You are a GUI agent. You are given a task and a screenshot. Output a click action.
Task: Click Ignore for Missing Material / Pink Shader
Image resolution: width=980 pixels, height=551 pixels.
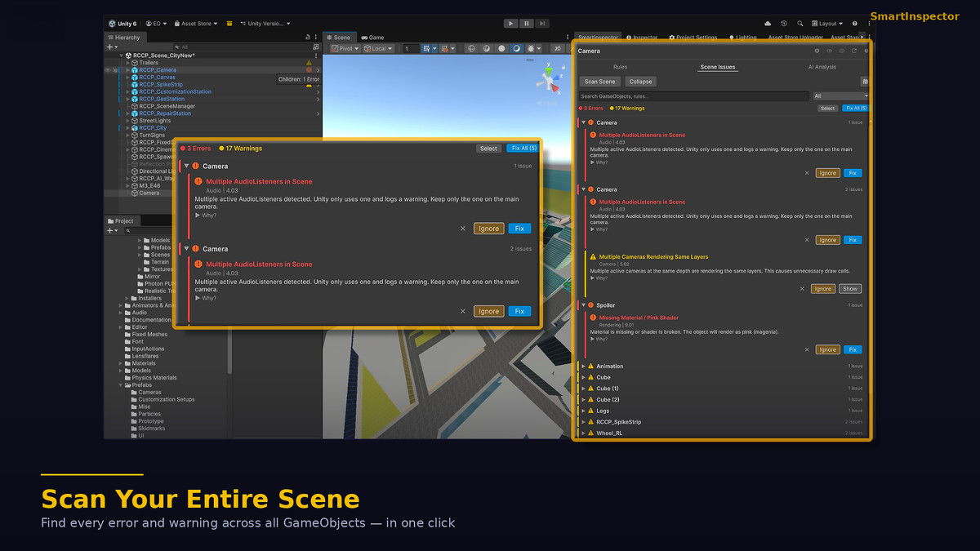click(827, 349)
